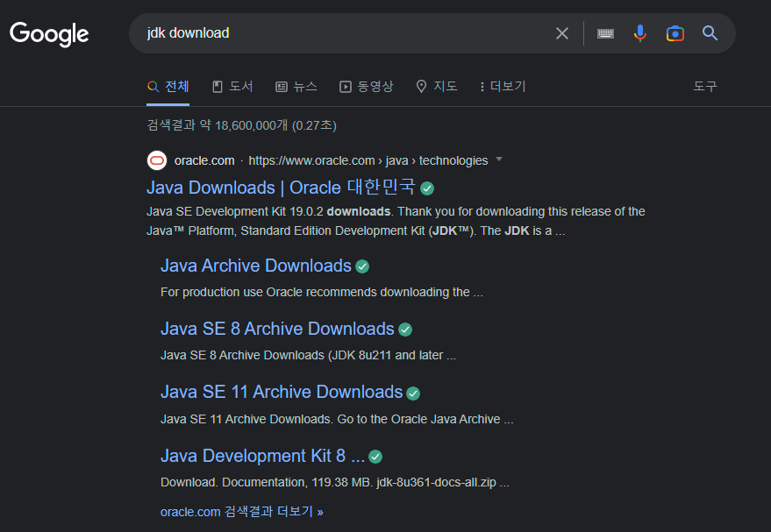Viewport: 771px width, 532px height.
Task: Click snippet starting Java SE Development Kit 19.0.2
Action: [x=396, y=221]
